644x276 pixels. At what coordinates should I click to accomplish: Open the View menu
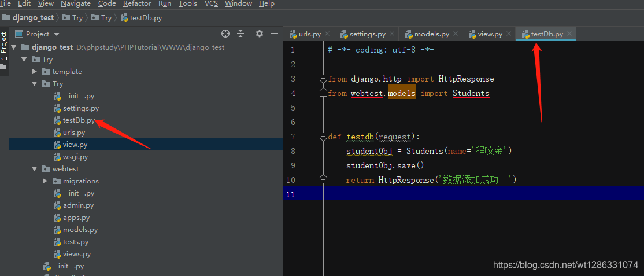tap(46, 3)
